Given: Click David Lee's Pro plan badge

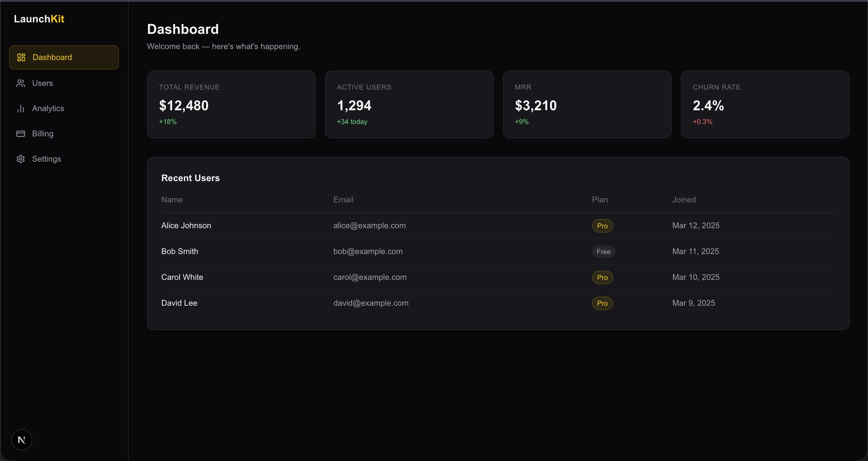Looking at the screenshot, I should [602, 303].
